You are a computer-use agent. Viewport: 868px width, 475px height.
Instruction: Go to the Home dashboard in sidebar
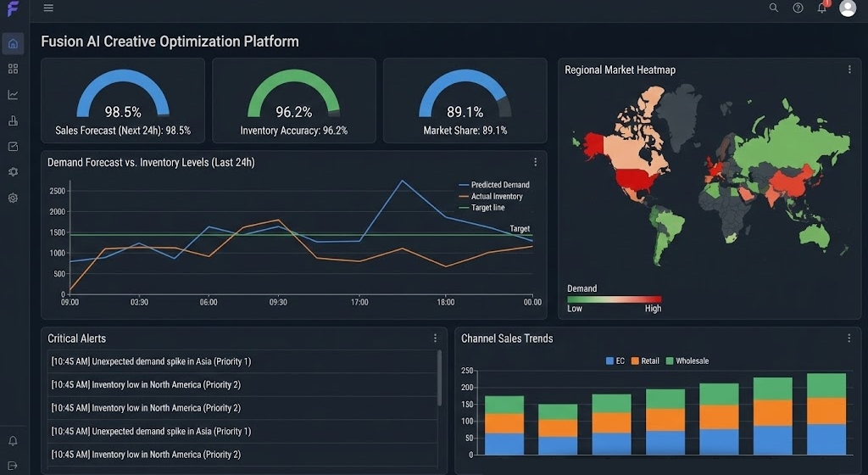pyautogui.click(x=13, y=43)
